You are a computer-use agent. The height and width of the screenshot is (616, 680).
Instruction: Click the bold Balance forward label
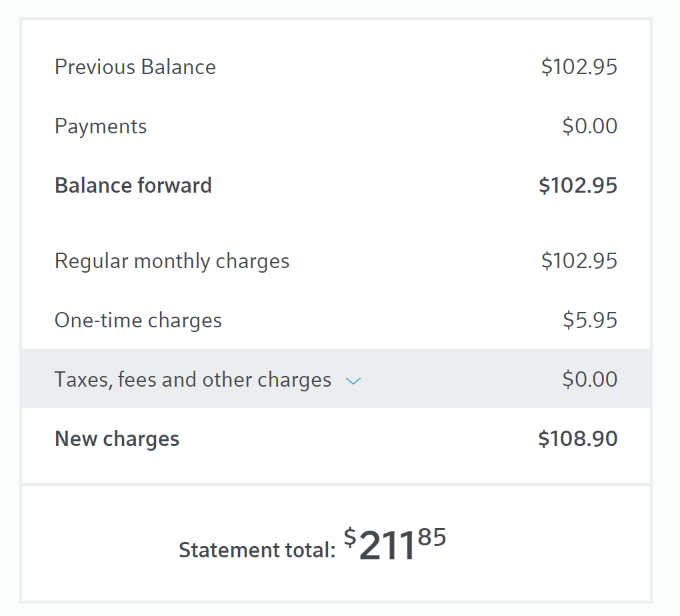(133, 185)
